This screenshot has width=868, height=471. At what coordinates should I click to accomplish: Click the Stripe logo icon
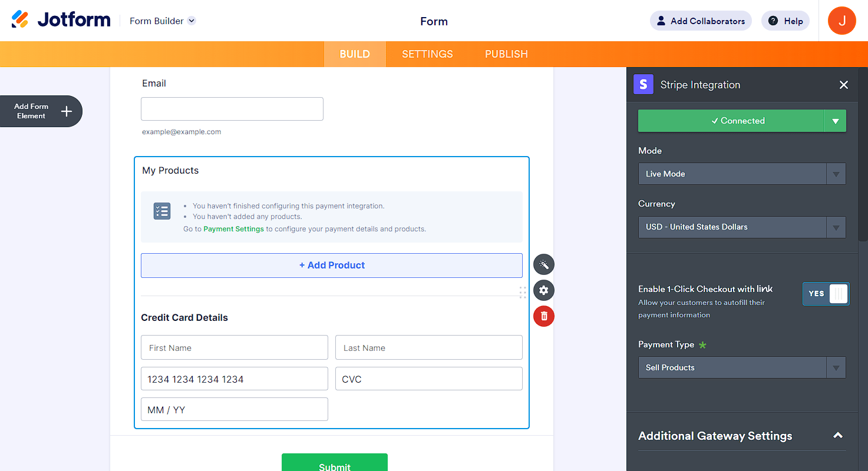(x=643, y=84)
